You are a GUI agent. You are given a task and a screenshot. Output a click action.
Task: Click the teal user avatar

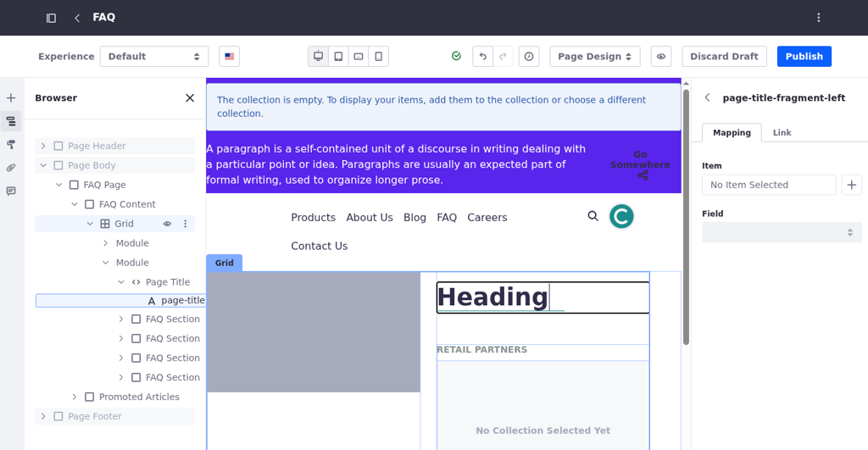click(621, 216)
